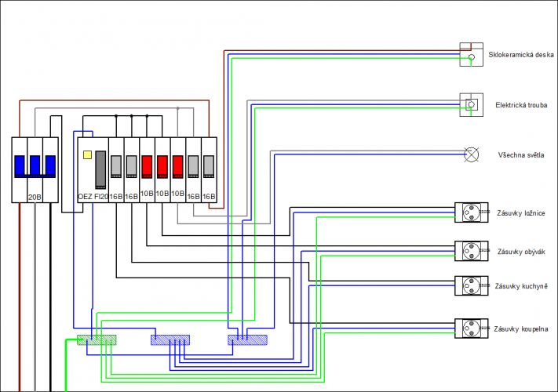Select the Všechna světla lamp symbol
This screenshot has width=558, height=392.
471,154
